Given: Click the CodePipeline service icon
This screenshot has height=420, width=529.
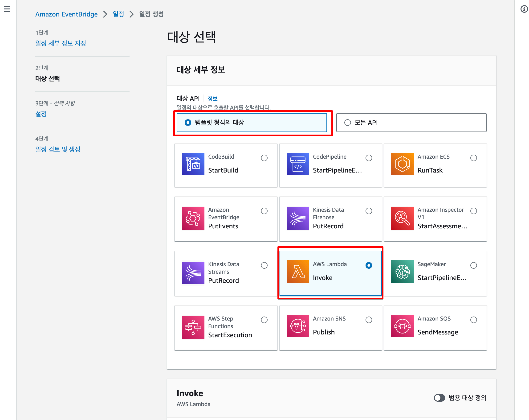Looking at the screenshot, I should tap(298, 164).
